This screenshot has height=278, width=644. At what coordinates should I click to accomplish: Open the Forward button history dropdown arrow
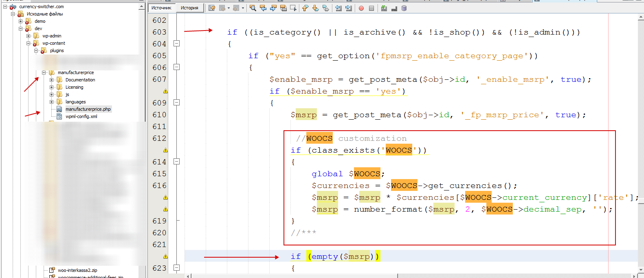pos(243,8)
